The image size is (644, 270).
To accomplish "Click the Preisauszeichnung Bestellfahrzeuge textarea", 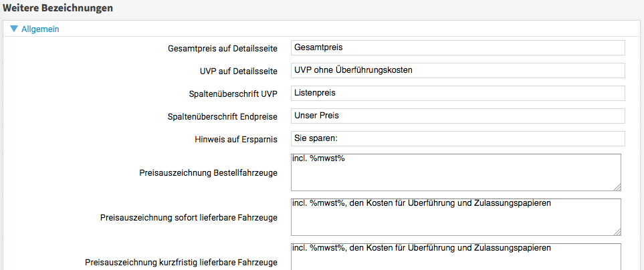I will coord(455,172).
